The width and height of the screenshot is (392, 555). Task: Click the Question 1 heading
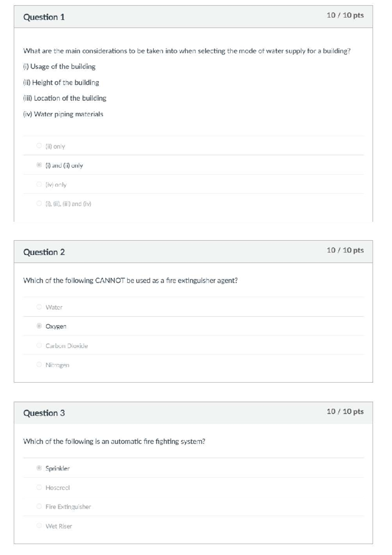point(44,17)
